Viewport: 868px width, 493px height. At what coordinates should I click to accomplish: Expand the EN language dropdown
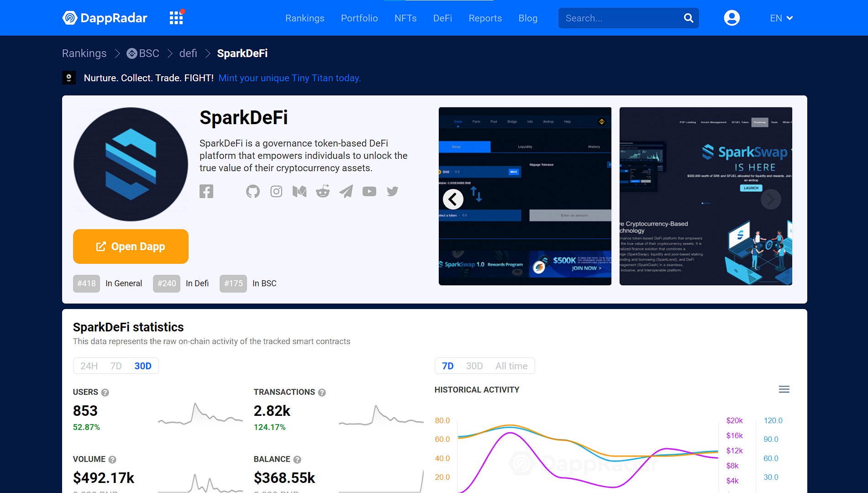781,18
